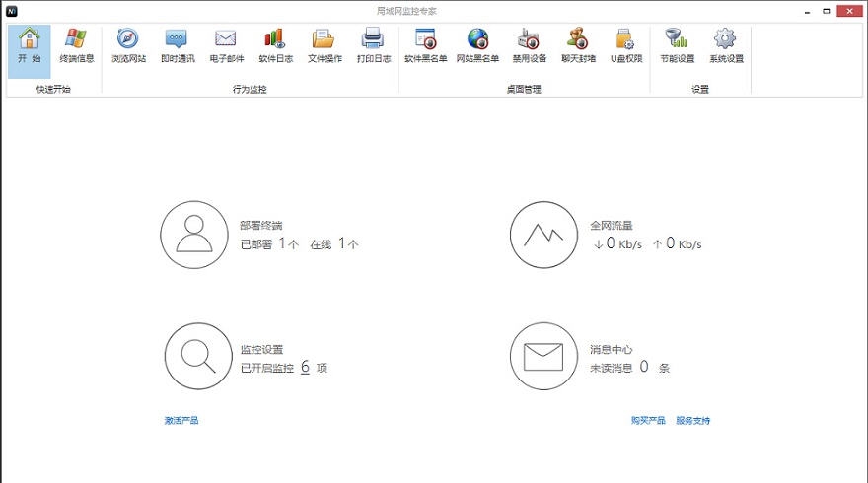Click the 未读消息 0 条 text

click(x=630, y=367)
